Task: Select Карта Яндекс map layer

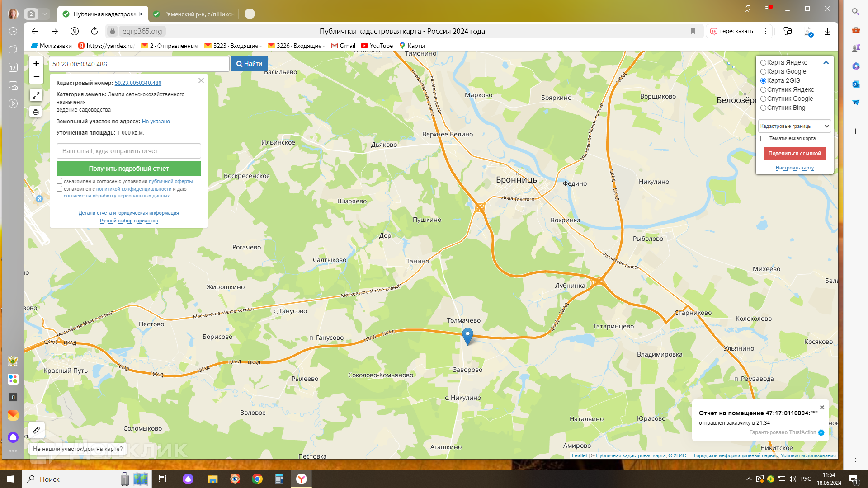Action: (763, 62)
